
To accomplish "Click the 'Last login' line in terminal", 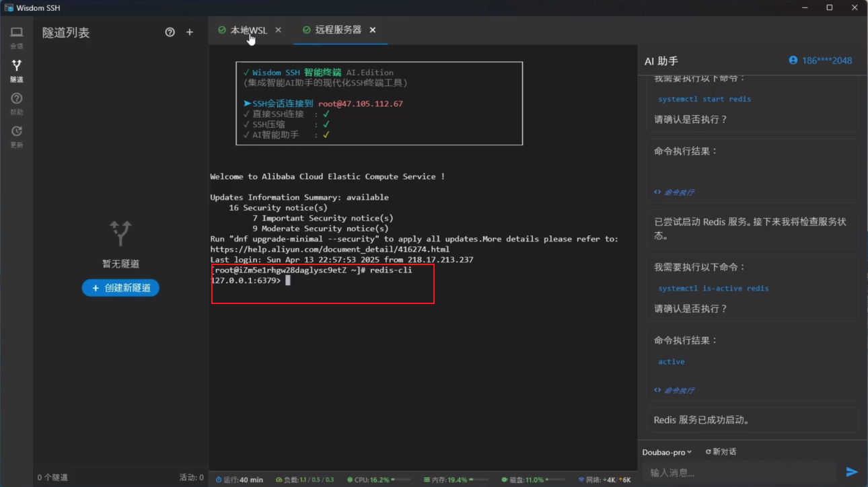I will (342, 260).
